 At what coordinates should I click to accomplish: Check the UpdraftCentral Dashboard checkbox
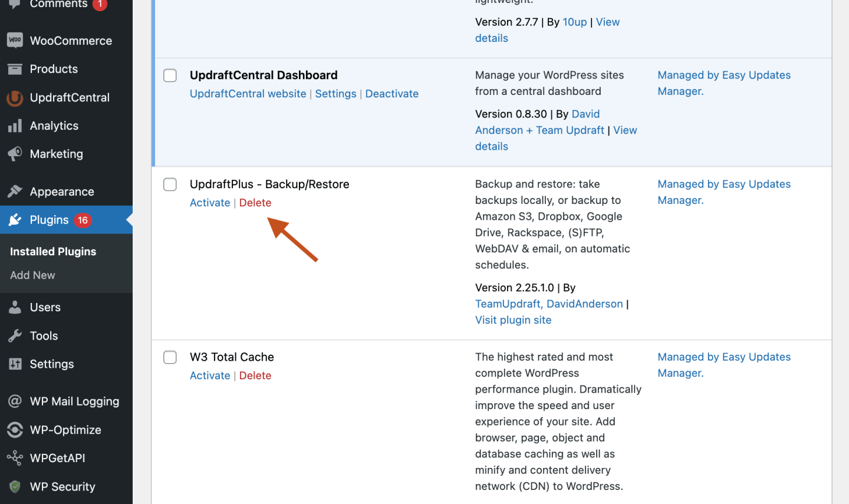(x=170, y=75)
